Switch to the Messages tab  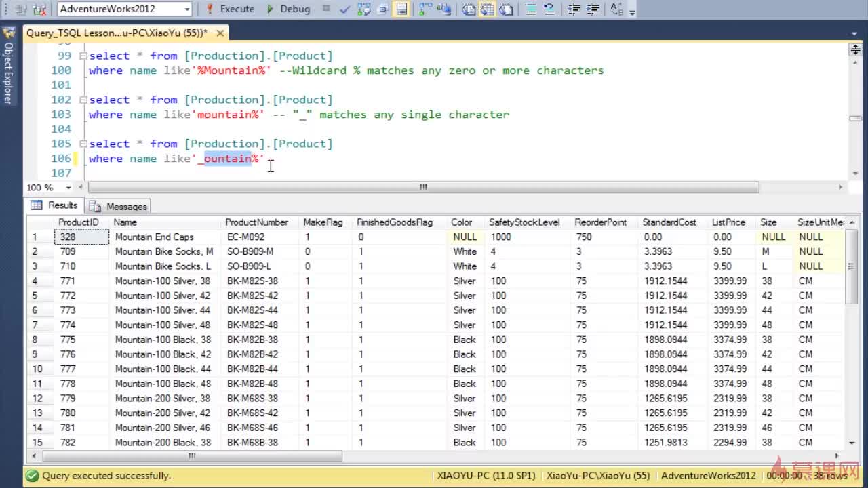pos(119,207)
